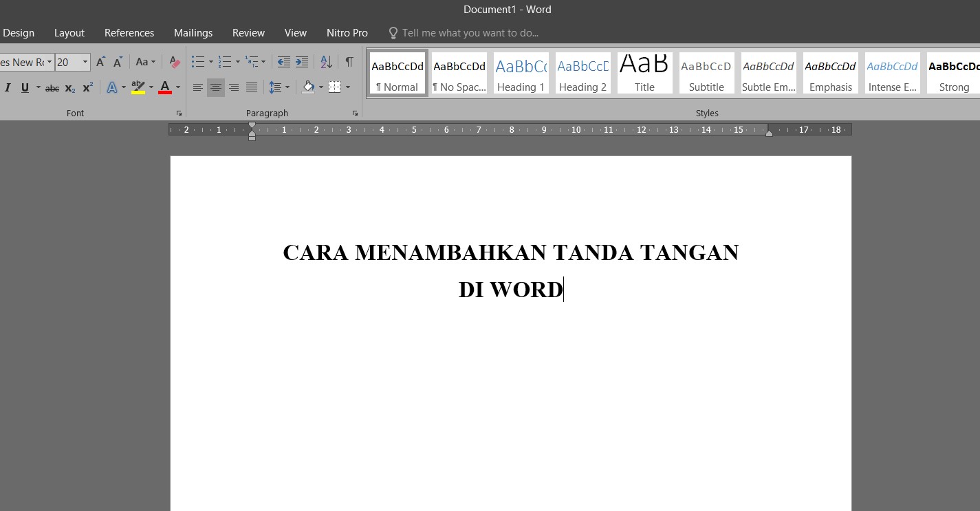
Task: Decrease the font size with Shrink Font
Action: (118, 62)
